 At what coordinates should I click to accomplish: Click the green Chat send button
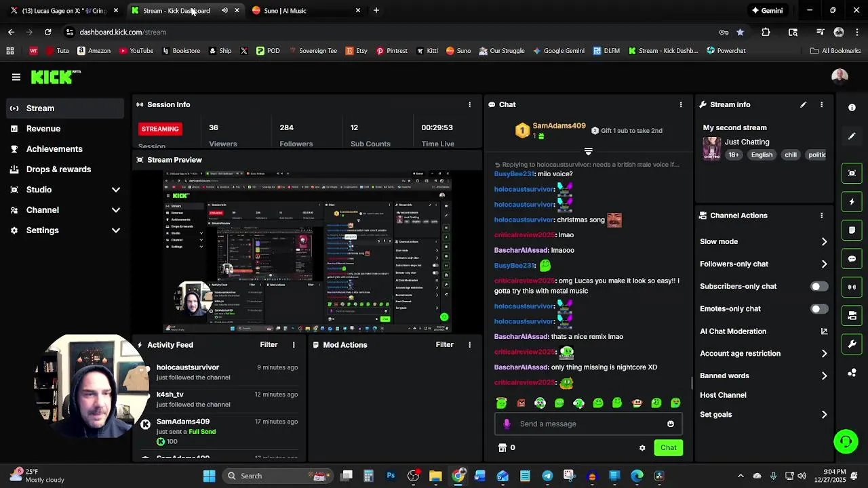coord(668,448)
